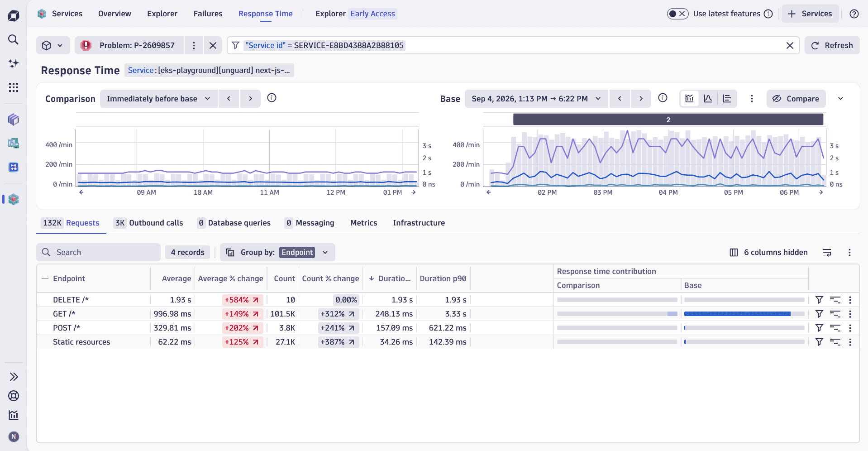868x451 pixels.
Task: Show info for comparison timeframe
Action: pyautogui.click(x=272, y=98)
